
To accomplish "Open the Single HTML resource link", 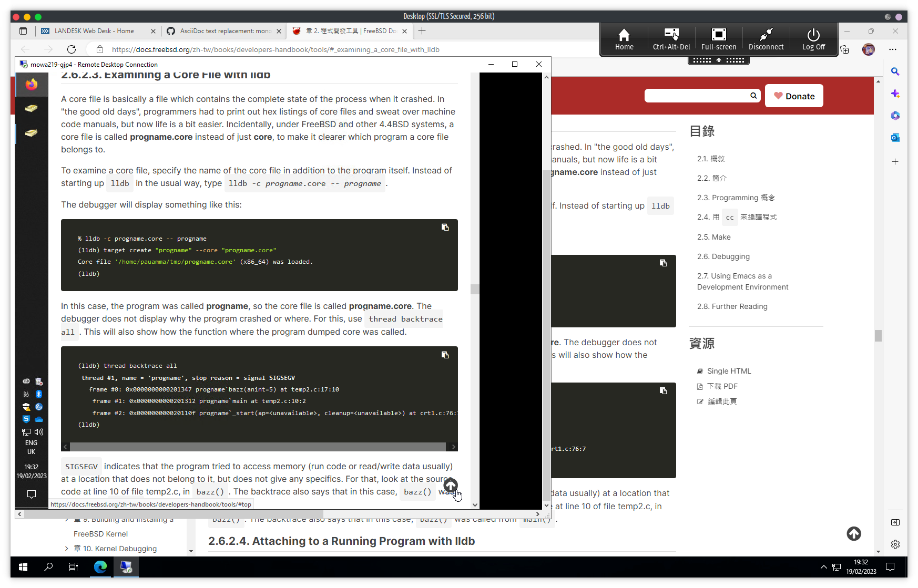I will tap(729, 371).
